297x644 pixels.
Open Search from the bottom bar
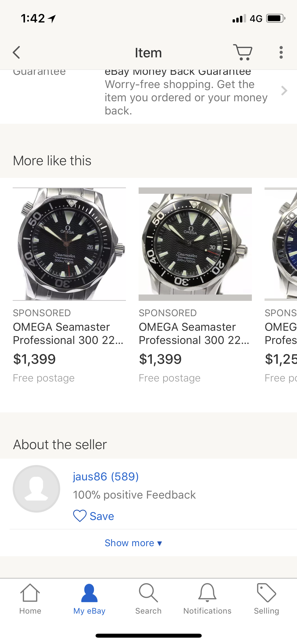coord(148,599)
